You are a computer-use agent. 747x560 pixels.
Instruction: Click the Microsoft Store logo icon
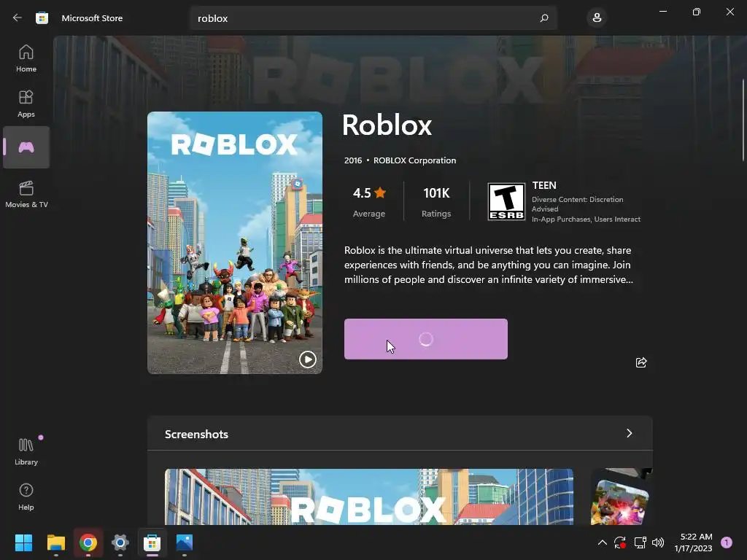click(x=42, y=18)
